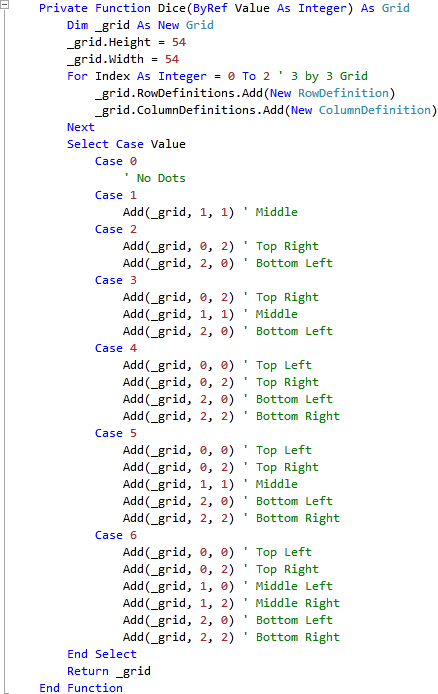Click the 'Case 2' line
This screenshot has width=438, height=694.
coord(116,229)
